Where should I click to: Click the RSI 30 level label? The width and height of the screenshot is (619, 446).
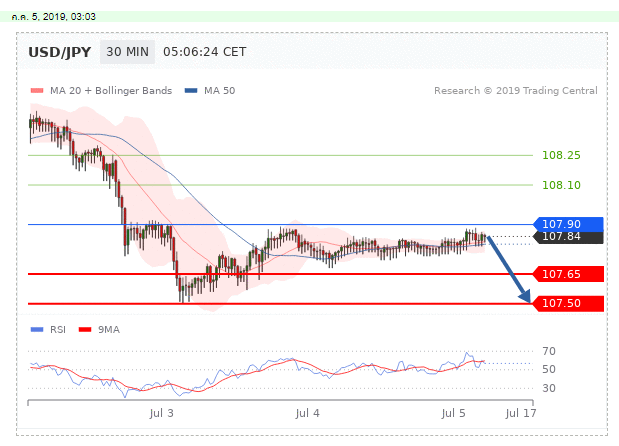click(x=549, y=388)
